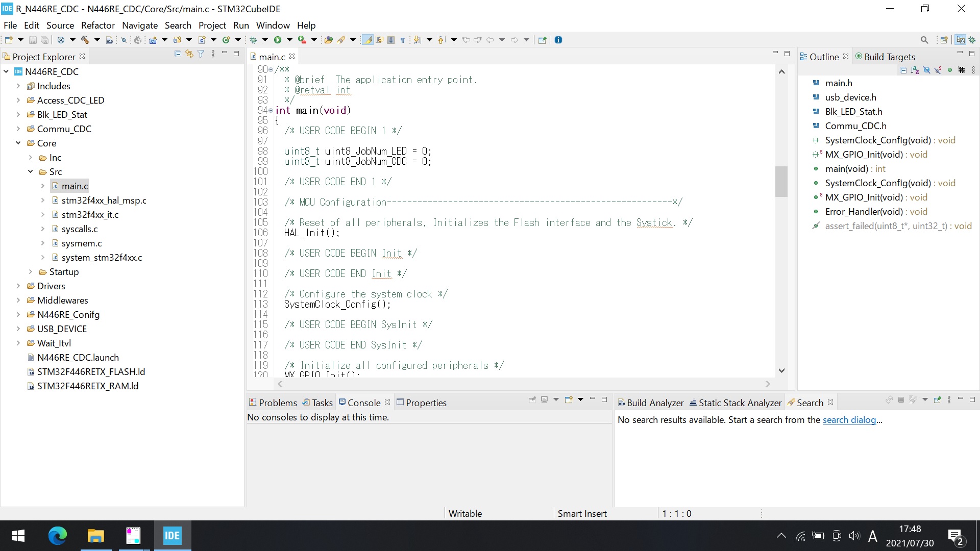Viewport: 980px width, 551px height.
Task: Collapse the Core folder node
Action: (18, 143)
